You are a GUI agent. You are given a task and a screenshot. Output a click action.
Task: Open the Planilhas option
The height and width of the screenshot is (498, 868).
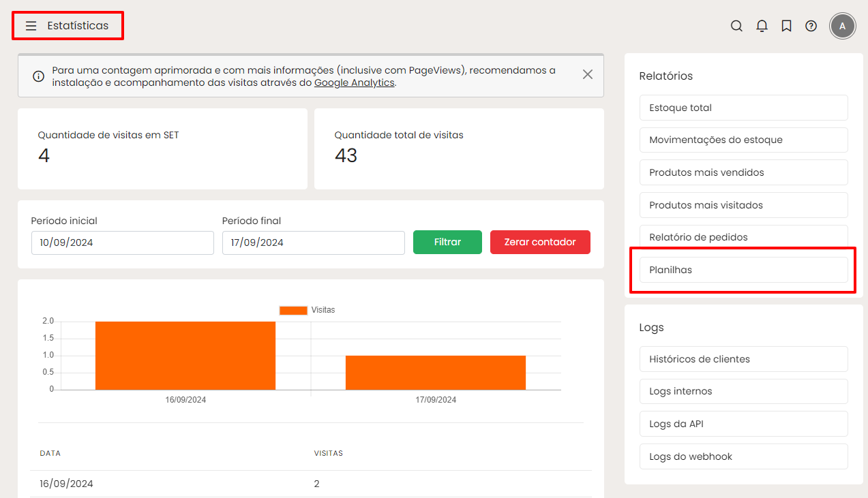(x=743, y=270)
